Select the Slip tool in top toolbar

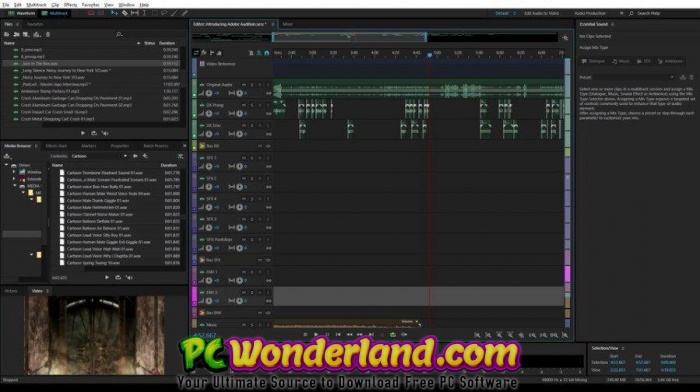[134, 13]
